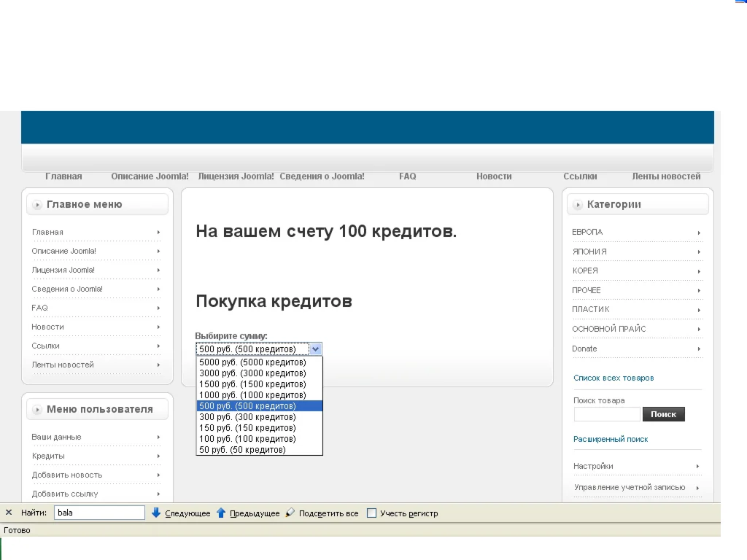
Task: Open the Выбирите сумму dropdown arrow
Action: tap(315, 349)
